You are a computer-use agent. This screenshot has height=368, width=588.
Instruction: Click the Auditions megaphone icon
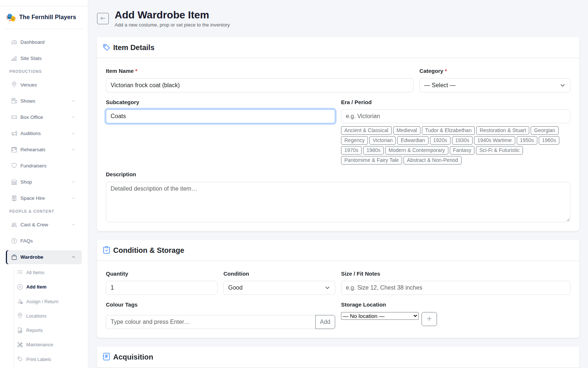(14, 133)
